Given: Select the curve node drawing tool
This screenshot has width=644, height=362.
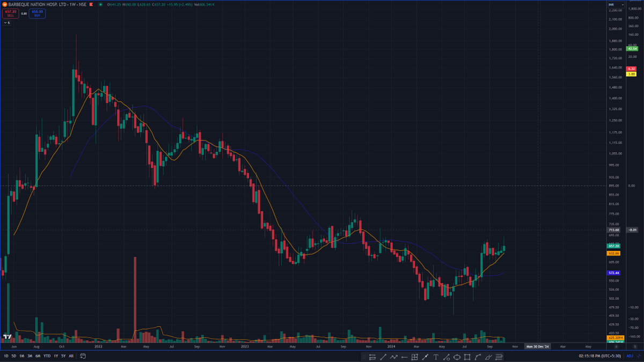Looking at the screenshot, I should tap(447, 357).
